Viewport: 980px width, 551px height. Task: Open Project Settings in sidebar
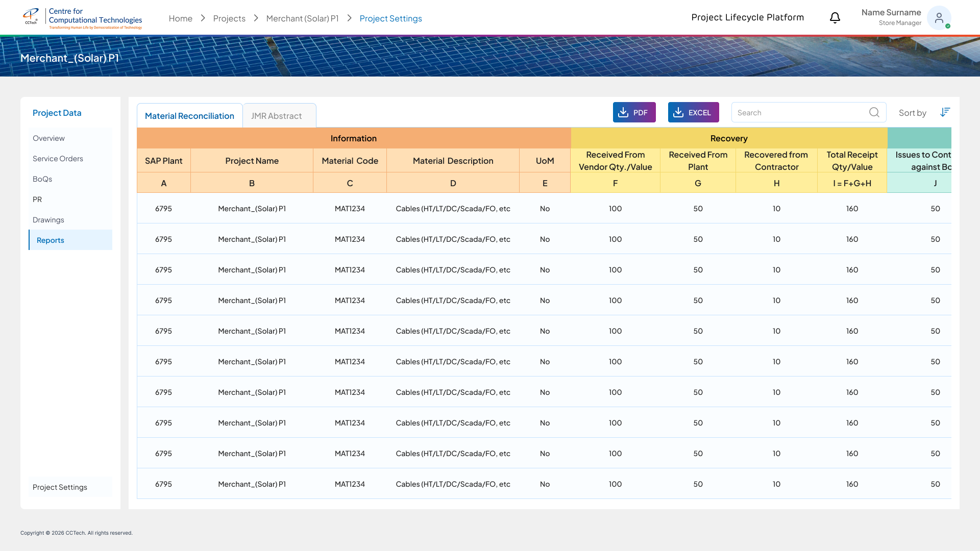[x=60, y=487]
